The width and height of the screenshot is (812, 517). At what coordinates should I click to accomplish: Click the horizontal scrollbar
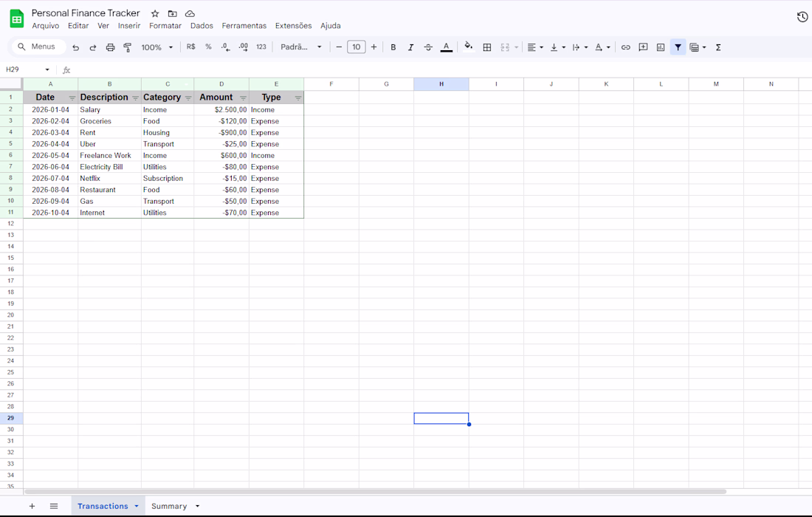click(375, 492)
